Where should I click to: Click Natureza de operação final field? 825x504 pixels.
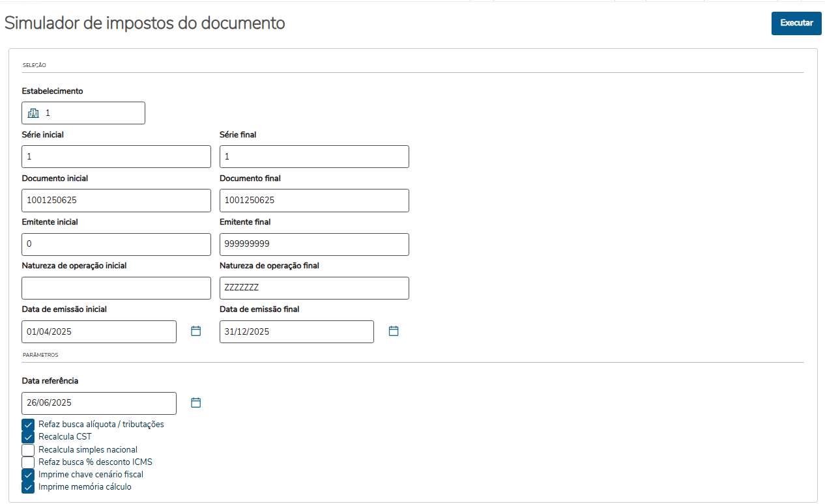point(314,288)
